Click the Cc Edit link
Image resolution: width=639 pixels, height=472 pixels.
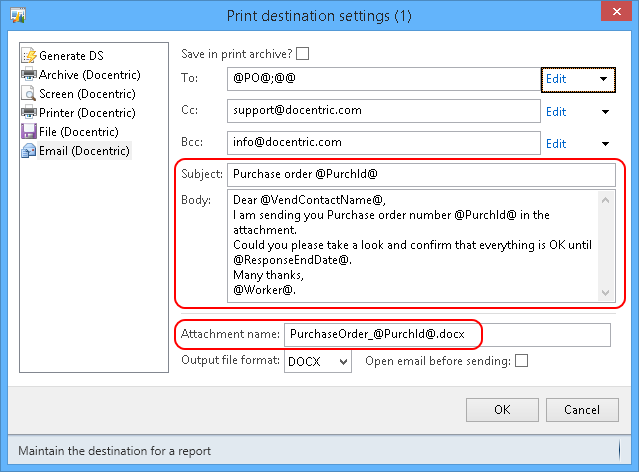pos(556,112)
